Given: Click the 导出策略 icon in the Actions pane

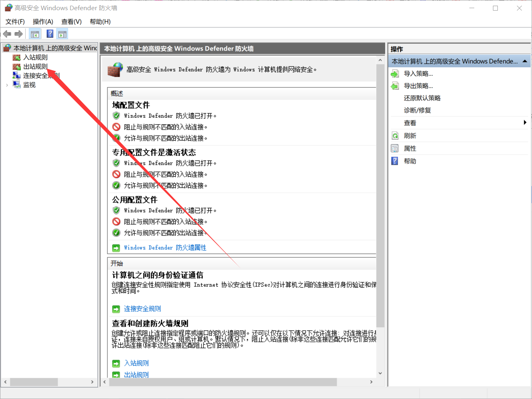Looking at the screenshot, I should click(395, 85).
